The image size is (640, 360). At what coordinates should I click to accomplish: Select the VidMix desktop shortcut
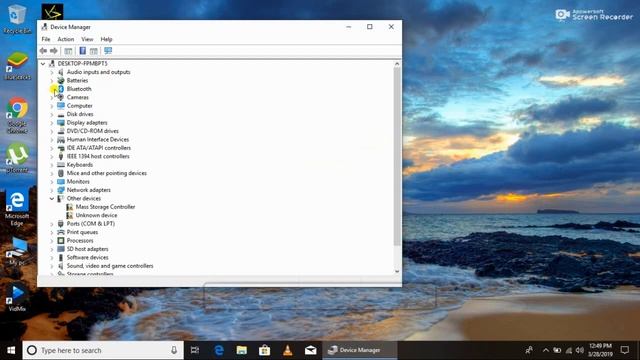tap(17, 299)
